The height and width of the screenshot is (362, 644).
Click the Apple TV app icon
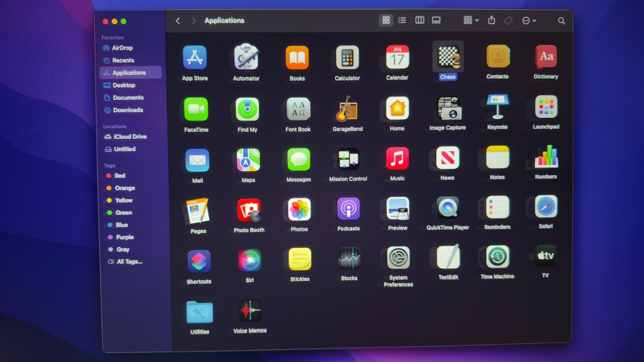(546, 255)
